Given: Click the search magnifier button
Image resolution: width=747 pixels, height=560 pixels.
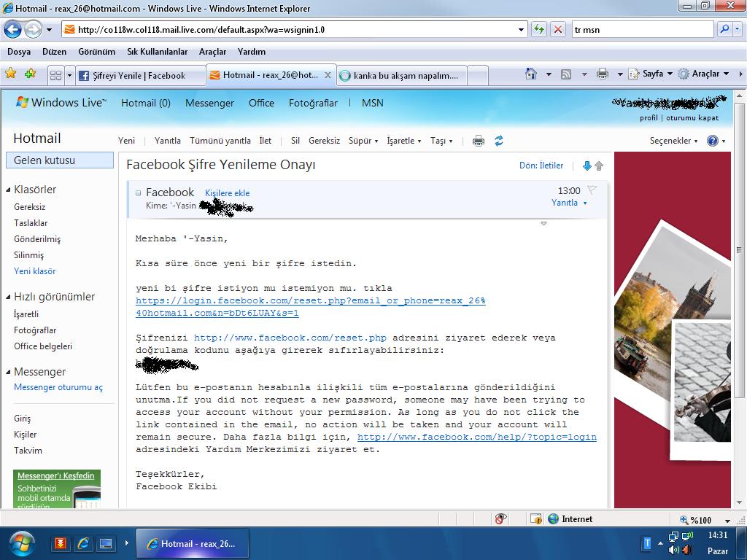Looking at the screenshot, I should 724,29.
